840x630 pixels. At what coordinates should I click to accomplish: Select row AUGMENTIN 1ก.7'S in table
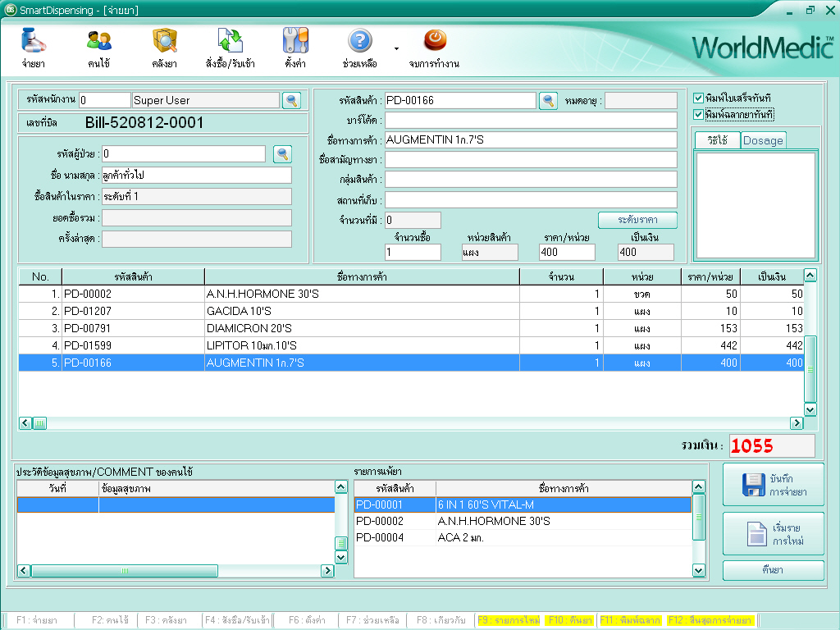point(411,363)
